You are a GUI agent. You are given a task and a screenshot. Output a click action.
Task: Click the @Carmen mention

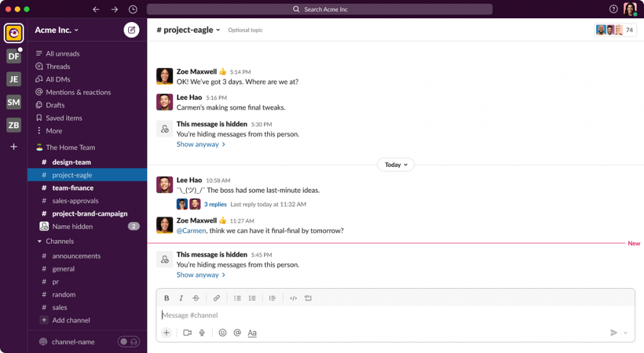(x=191, y=230)
